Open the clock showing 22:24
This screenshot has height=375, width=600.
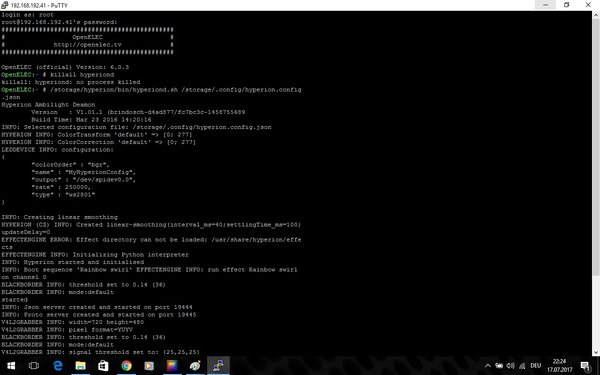pyautogui.click(x=559, y=366)
